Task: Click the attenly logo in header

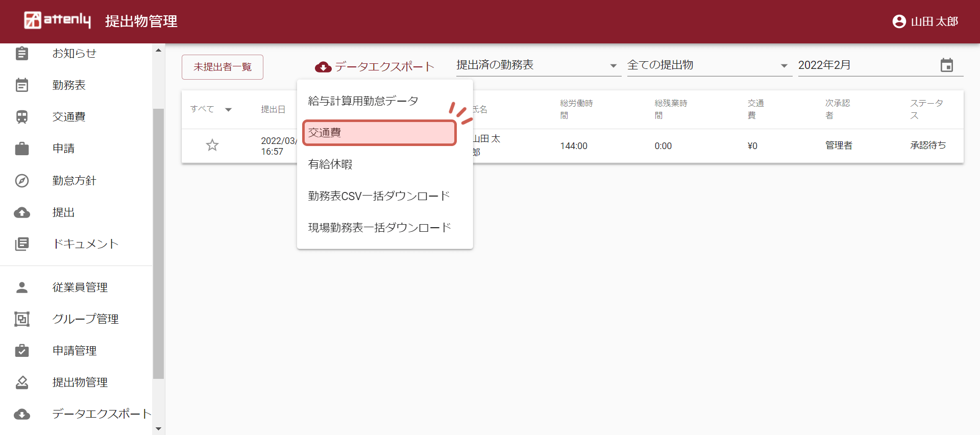Action: click(57, 20)
